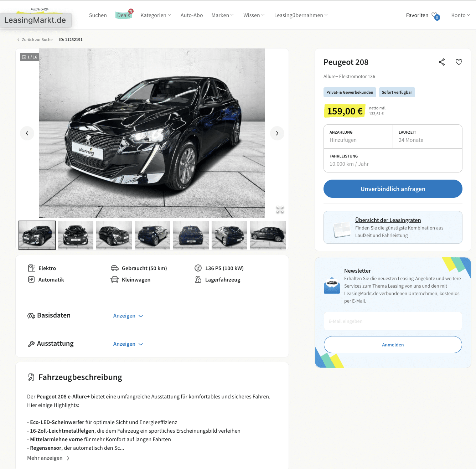476x469 pixels.
Task: Click the E-Mail eingeben input field
Action: pyautogui.click(x=393, y=321)
